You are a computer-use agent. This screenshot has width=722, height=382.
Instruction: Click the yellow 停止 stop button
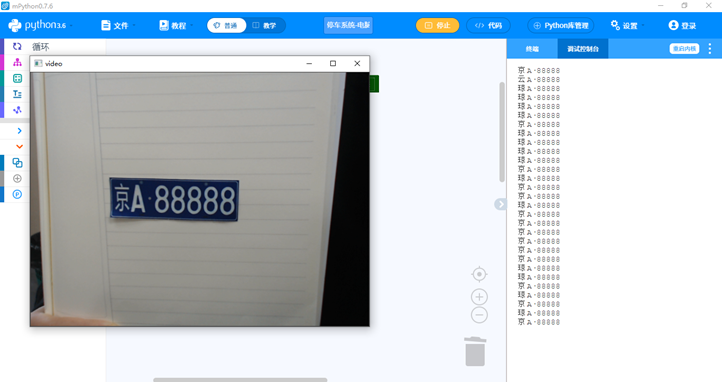437,25
